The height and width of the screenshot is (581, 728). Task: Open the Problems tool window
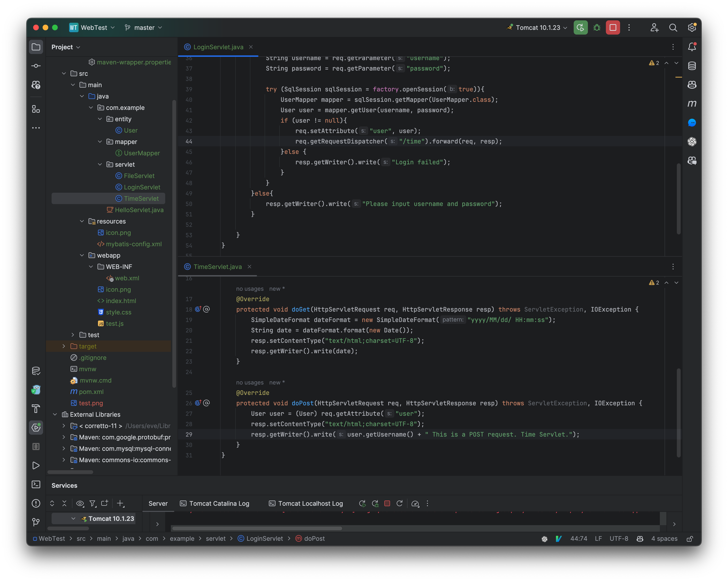36,503
